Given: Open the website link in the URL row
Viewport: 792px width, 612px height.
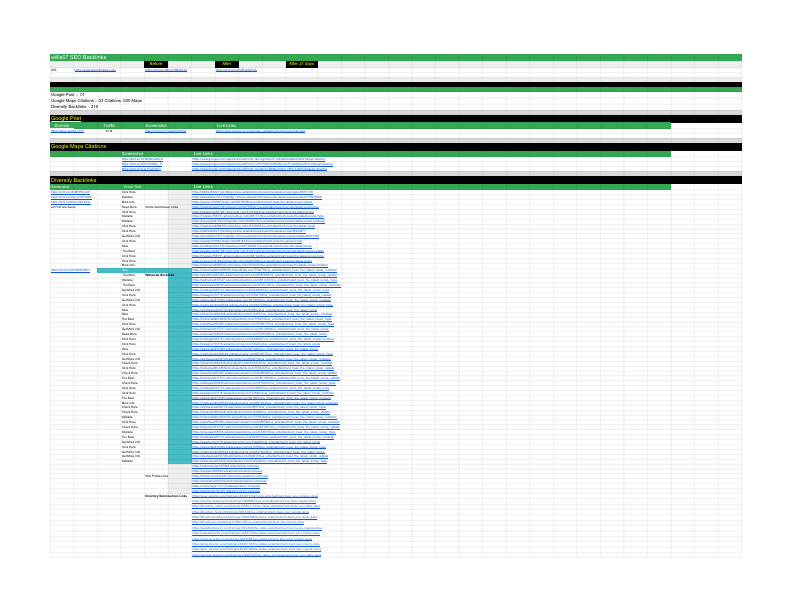Looking at the screenshot, I should coord(95,70).
